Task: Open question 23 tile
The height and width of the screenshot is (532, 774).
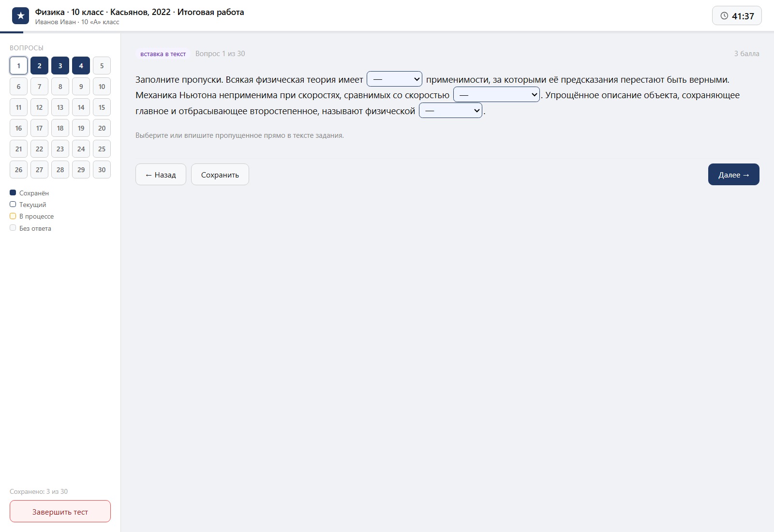Action: pos(60,149)
